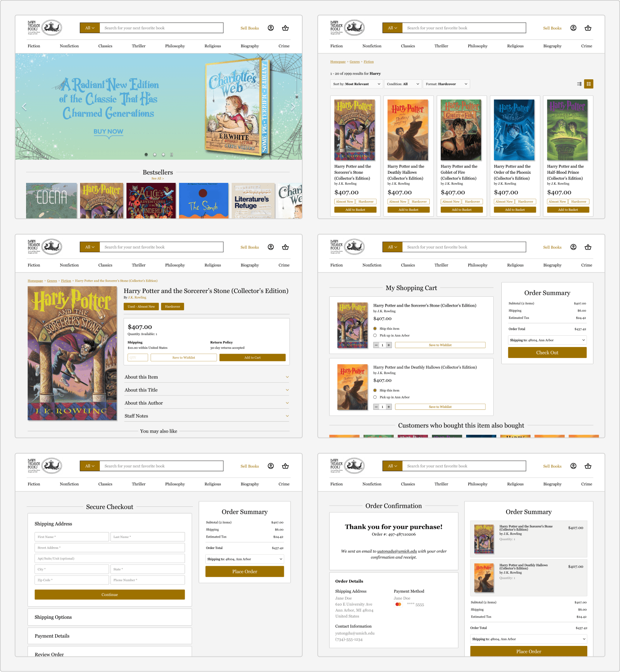The width and height of the screenshot is (620, 672).
Task: Click the basket icon on the Order Confirmation screen
Action: [x=588, y=466]
